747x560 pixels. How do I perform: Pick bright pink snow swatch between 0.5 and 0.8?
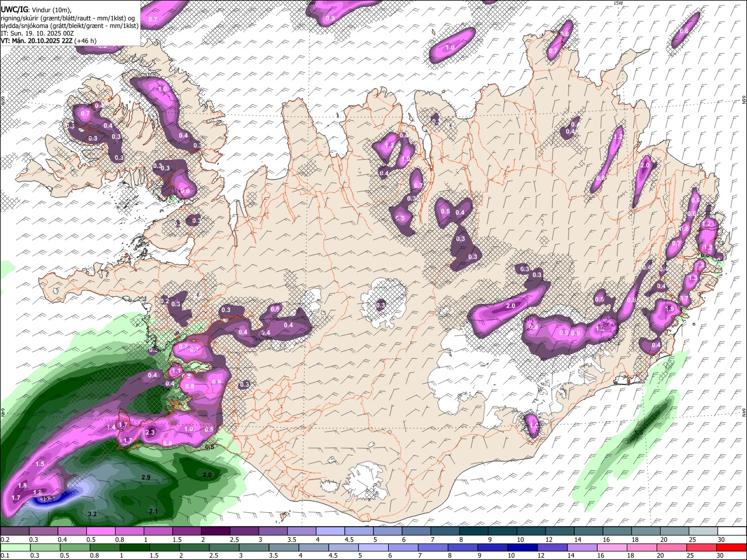click(100, 531)
